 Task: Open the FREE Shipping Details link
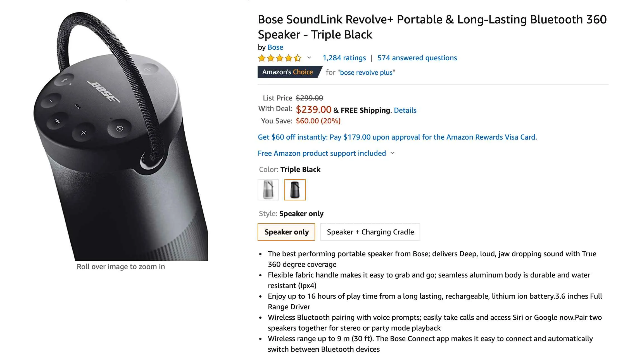point(405,110)
